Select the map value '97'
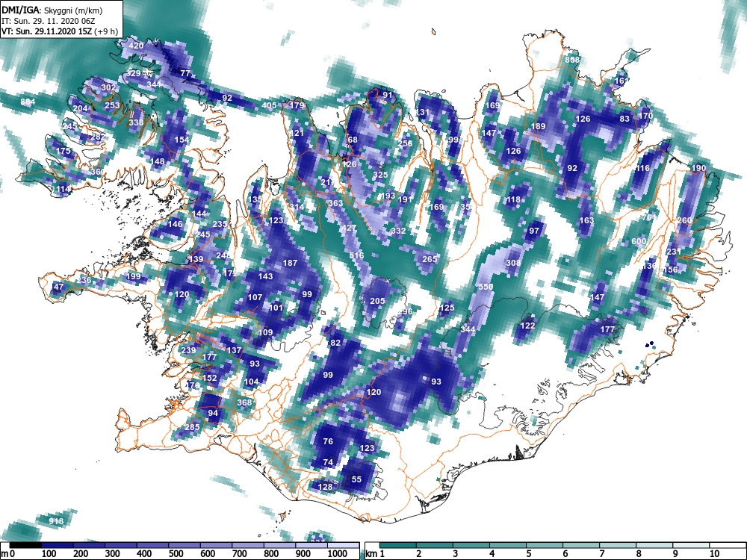This screenshot has height=560, width=747. [534, 231]
